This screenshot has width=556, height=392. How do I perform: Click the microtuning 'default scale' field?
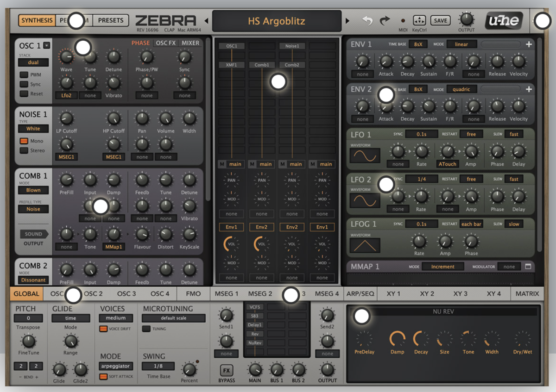tap(173, 318)
